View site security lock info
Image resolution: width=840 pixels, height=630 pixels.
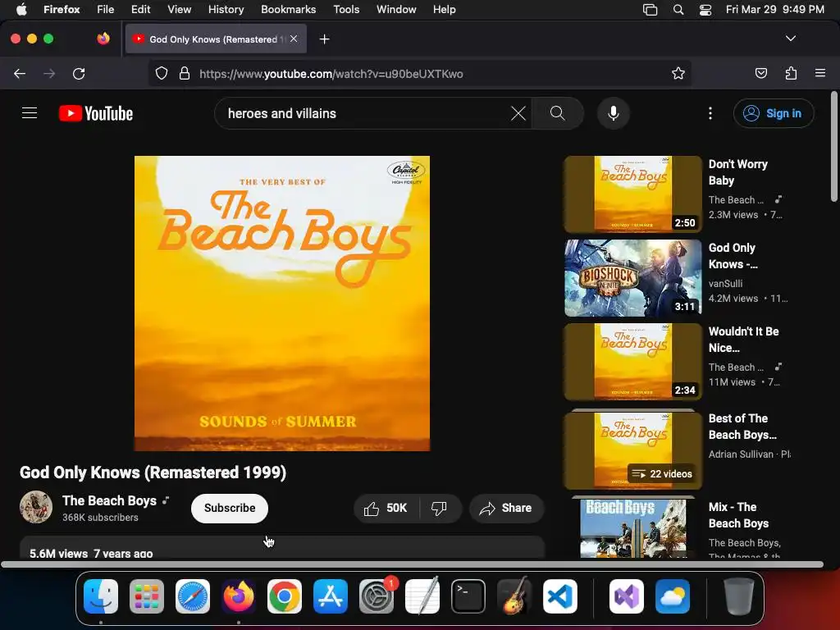pos(185,73)
